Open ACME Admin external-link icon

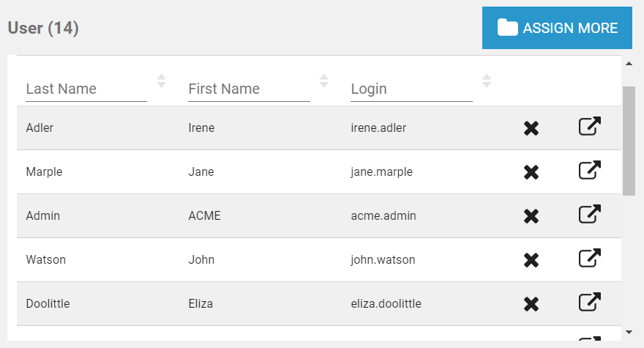coord(590,215)
